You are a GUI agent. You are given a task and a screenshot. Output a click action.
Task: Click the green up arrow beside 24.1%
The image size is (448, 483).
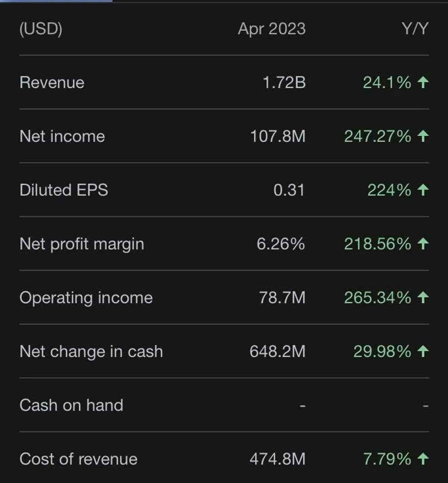423,82
